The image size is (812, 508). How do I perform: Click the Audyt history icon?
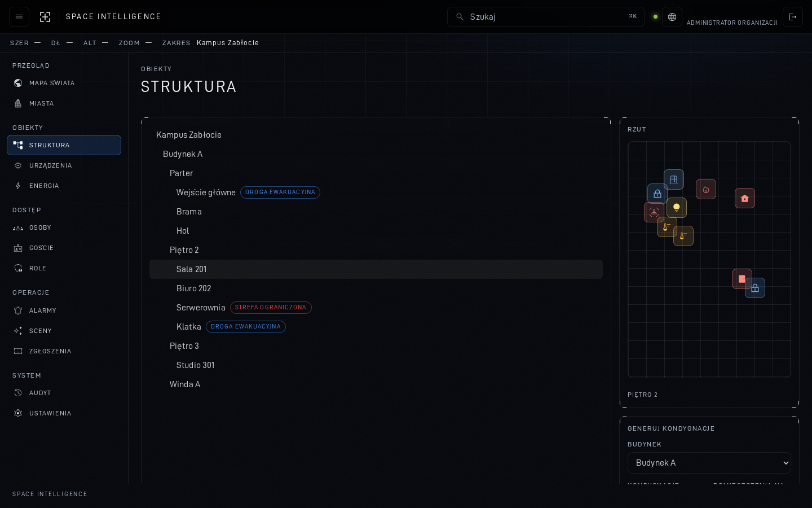click(x=18, y=393)
